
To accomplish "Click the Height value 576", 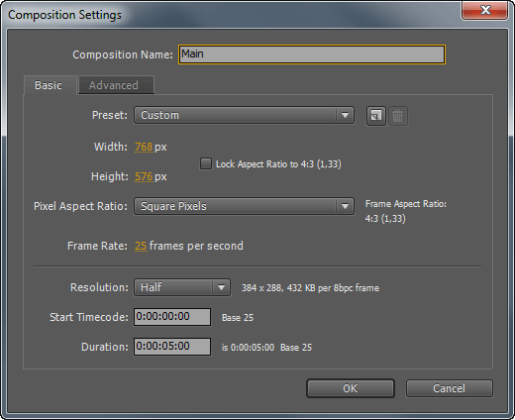I will pos(144,176).
